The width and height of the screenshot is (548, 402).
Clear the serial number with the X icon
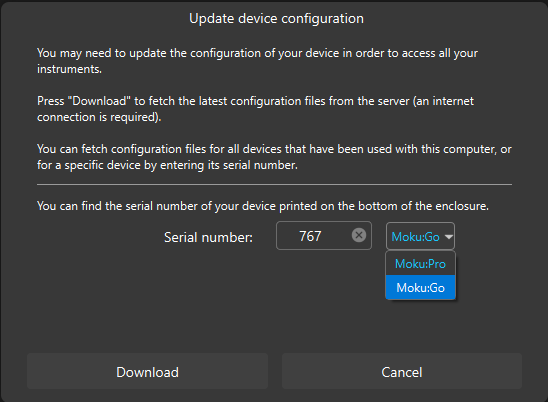[359, 235]
